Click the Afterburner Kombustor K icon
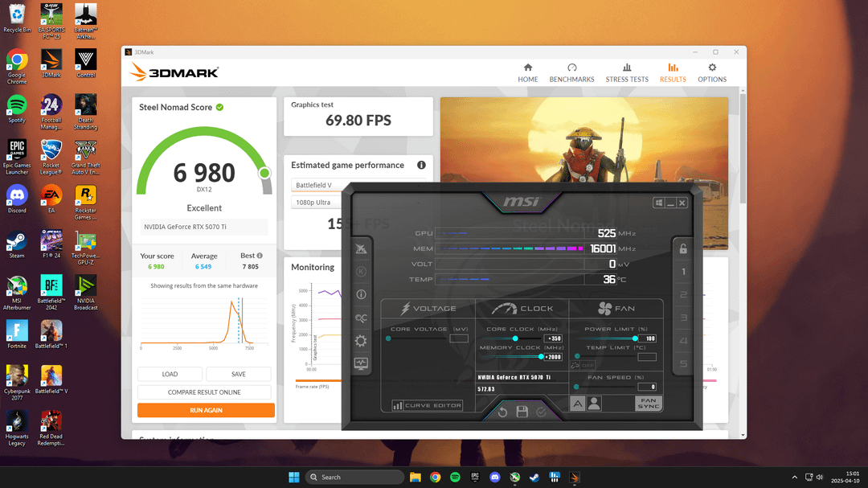Viewport: 868px width, 488px height. [361, 272]
